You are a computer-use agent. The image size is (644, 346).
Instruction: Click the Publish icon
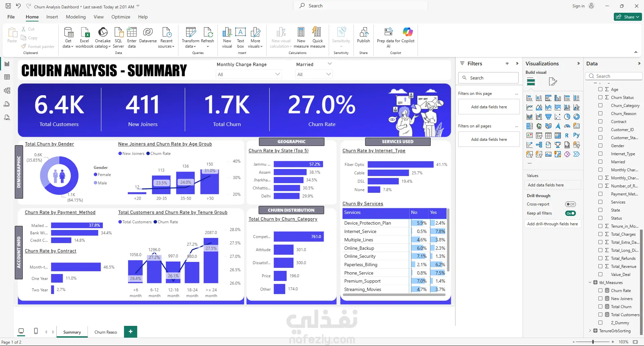click(x=364, y=32)
